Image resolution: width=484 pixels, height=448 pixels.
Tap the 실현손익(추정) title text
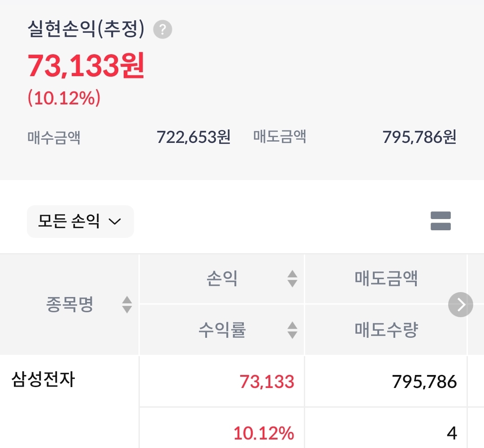coord(86,29)
